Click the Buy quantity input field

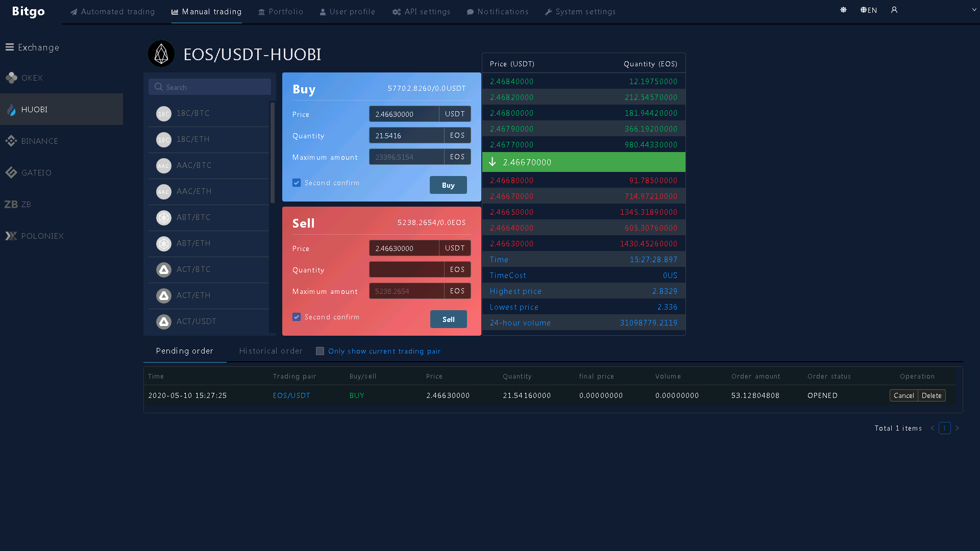(406, 135)
